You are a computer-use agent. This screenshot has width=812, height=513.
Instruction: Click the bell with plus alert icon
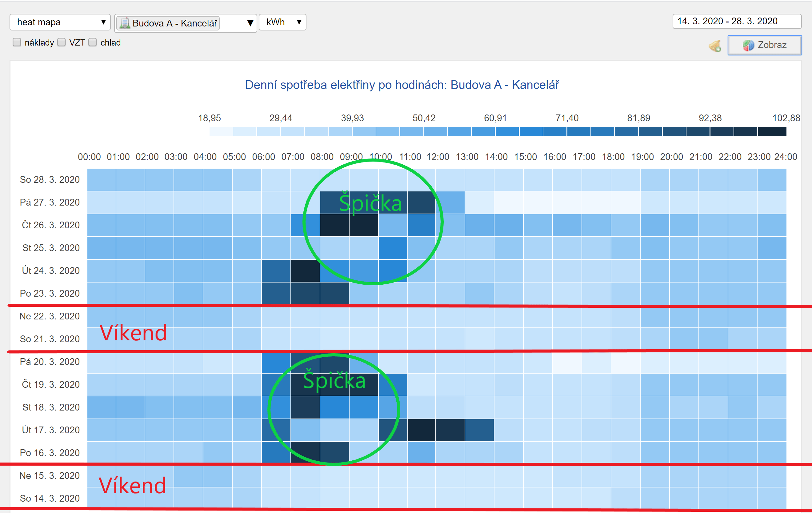(x=714, y=46)
